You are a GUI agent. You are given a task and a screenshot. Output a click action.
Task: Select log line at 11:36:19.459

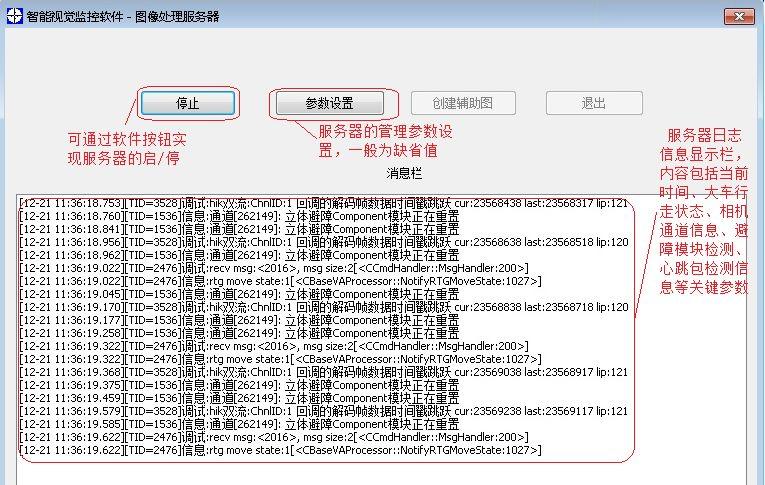239,398
